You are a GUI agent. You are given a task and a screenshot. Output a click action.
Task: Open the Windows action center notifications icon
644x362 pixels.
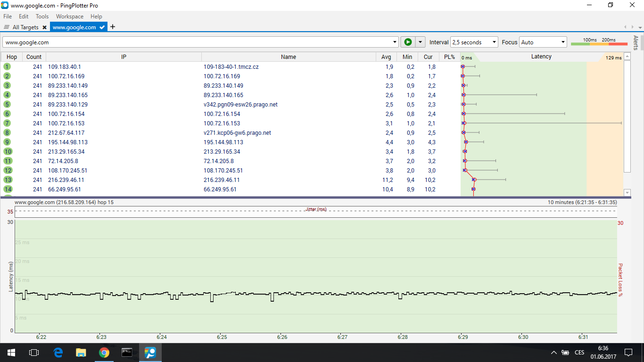[628, 353]
